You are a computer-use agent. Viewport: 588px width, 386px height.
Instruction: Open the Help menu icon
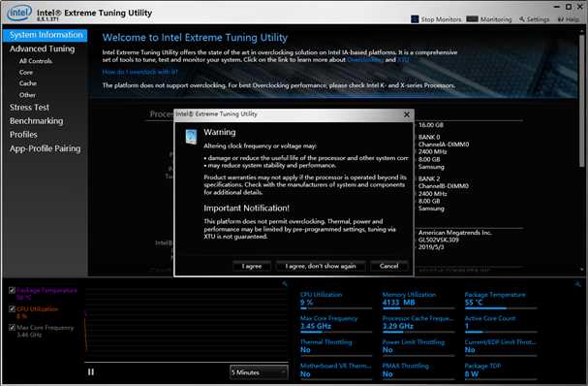[561, 19]
